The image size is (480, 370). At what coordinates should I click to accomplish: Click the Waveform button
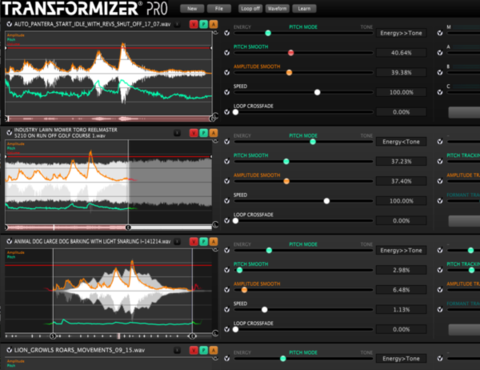click(277, 8)
